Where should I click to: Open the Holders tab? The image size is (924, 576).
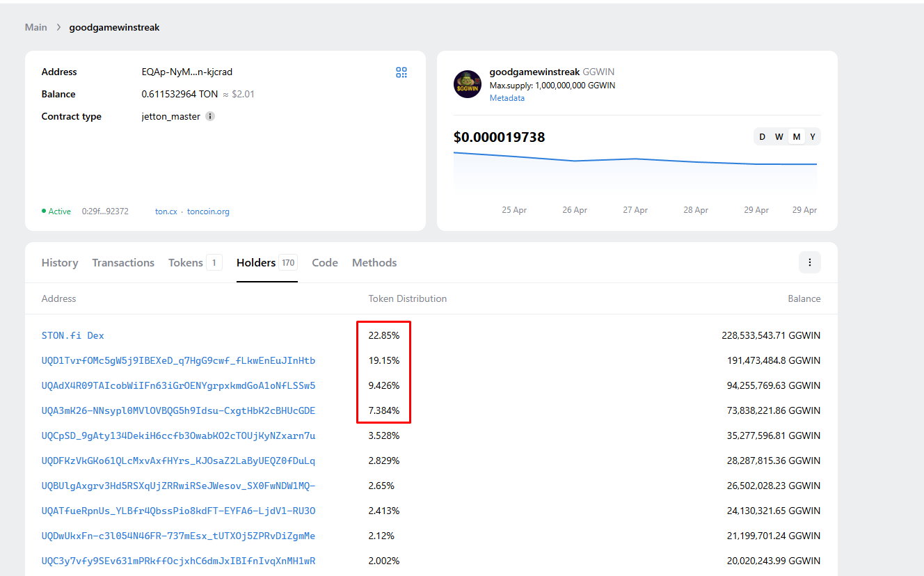click(x=267, y=262)
